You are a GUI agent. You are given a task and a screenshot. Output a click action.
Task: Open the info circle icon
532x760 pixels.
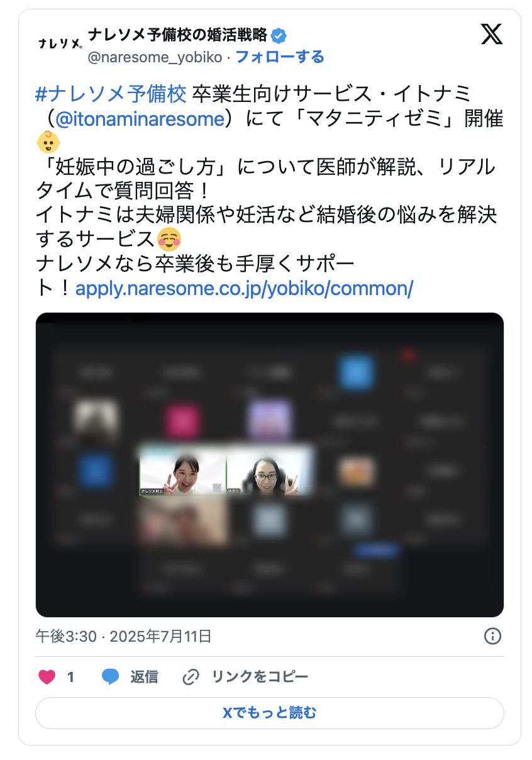pos(493,636)
